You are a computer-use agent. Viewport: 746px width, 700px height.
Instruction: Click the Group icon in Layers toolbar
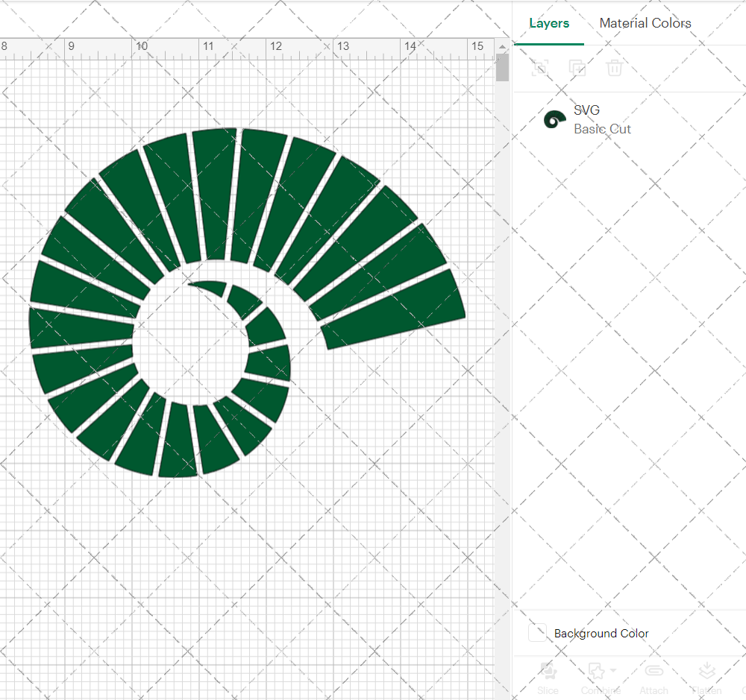[540, 68]
